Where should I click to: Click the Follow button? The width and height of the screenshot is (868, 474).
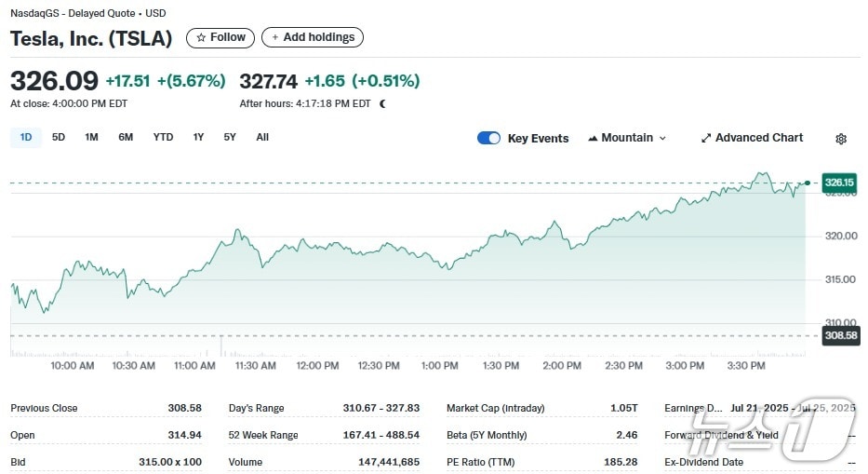tap(221, 37)
